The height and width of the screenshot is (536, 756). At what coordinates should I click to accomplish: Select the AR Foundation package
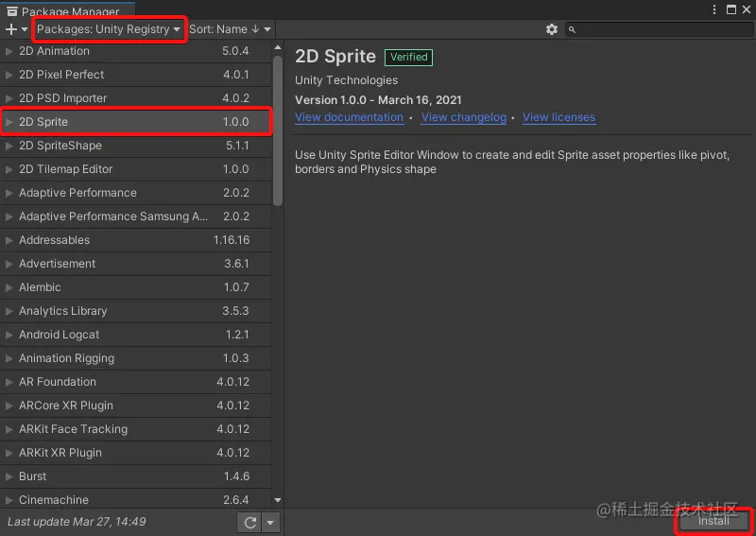tap(136, 382)
